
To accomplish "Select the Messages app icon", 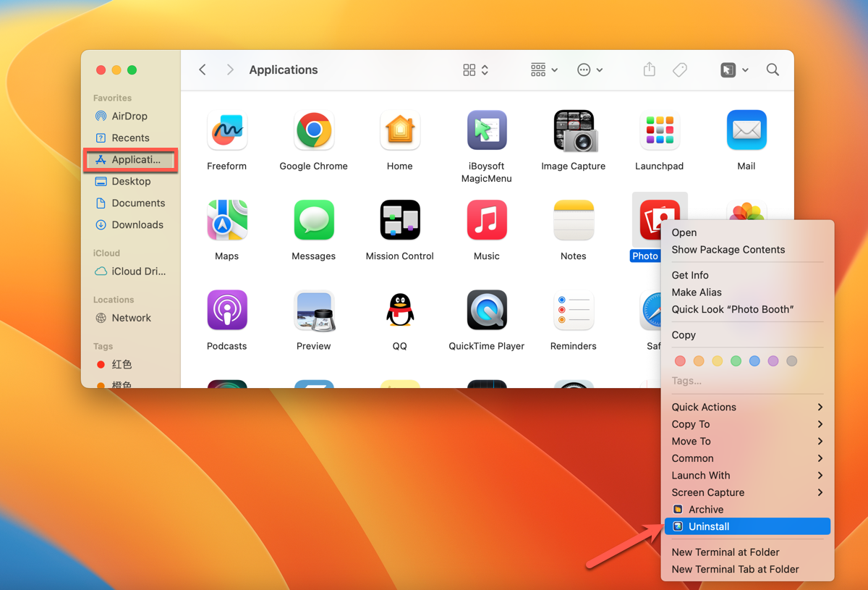I will click(313, 220).
